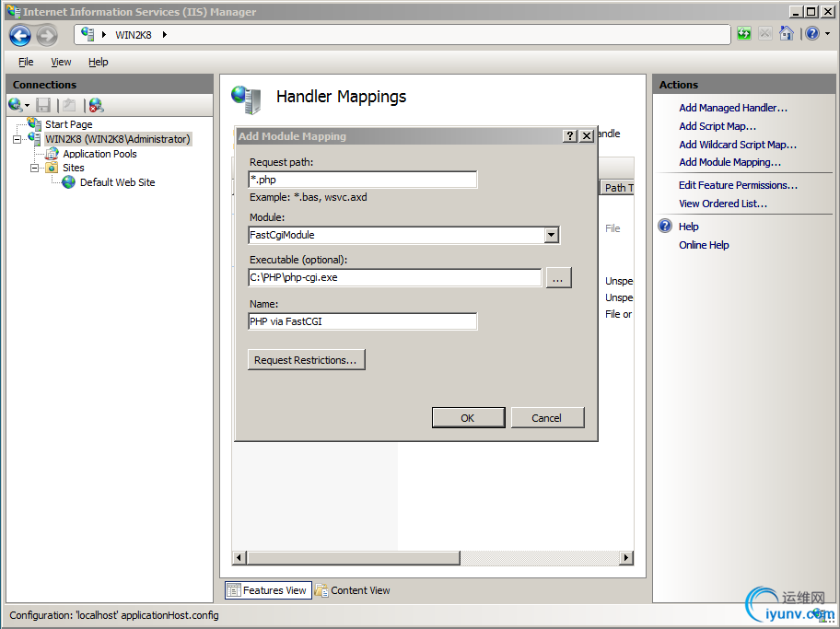
Task: Collapse the Sites tree node
Action: (34, 169)
